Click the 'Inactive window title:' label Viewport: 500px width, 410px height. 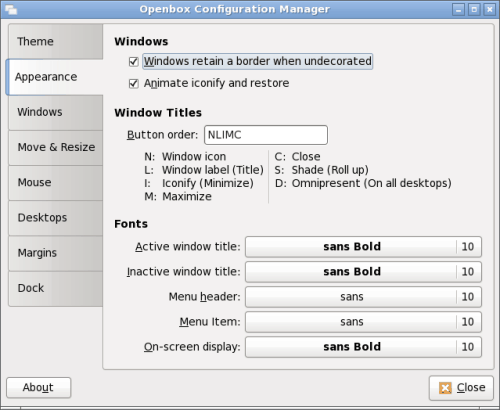click(x=183, y=272)
